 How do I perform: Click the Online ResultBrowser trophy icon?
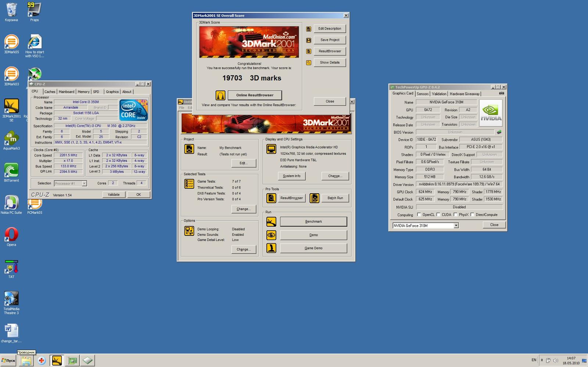pos(220,96)
